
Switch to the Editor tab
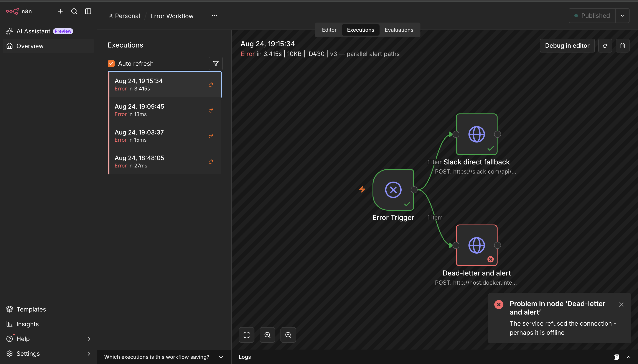[x=329, y=30]
